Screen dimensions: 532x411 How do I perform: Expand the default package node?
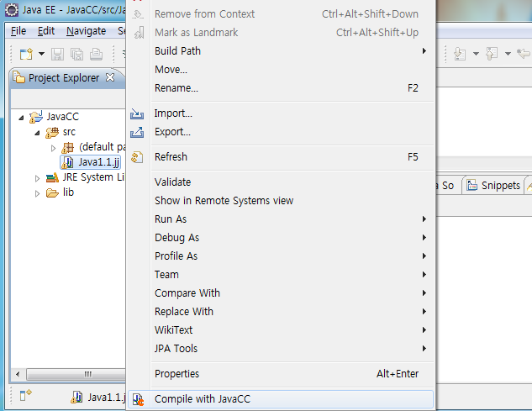point(53,148)
